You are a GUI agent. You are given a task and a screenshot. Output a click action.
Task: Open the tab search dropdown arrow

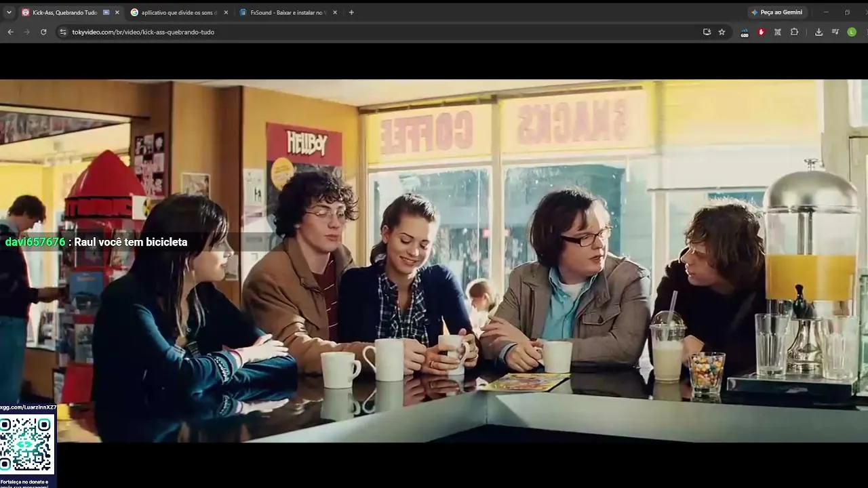[x=9, y=12]
